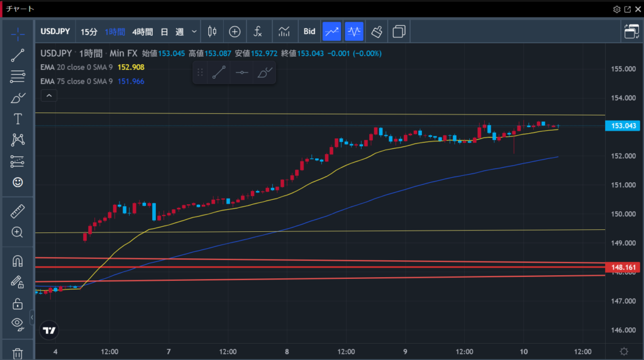Collapse the left drawing toolbar
Image resolution: width=644 pixels, height=360 pixels.
[32, 319]
